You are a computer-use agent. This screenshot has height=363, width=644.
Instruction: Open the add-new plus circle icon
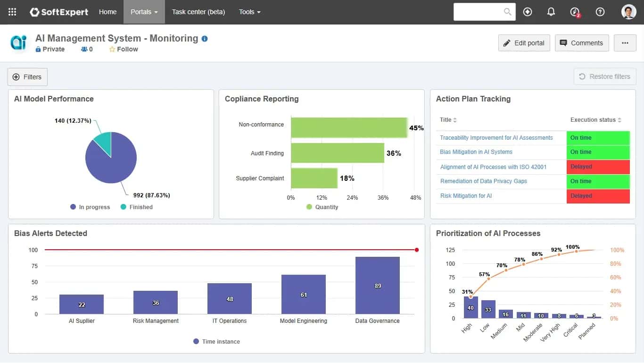pyautogui.click(x=528, y=12)
